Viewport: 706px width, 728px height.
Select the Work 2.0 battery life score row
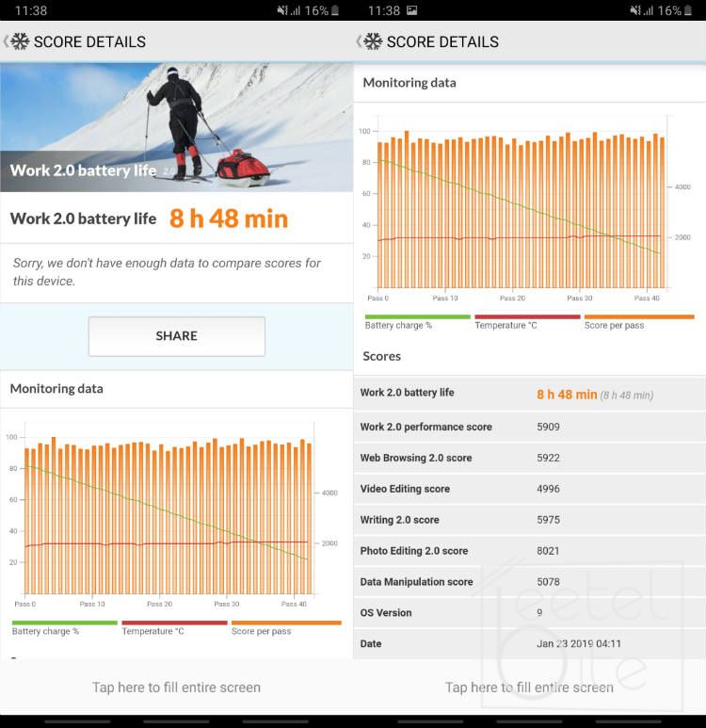[529, 394]
